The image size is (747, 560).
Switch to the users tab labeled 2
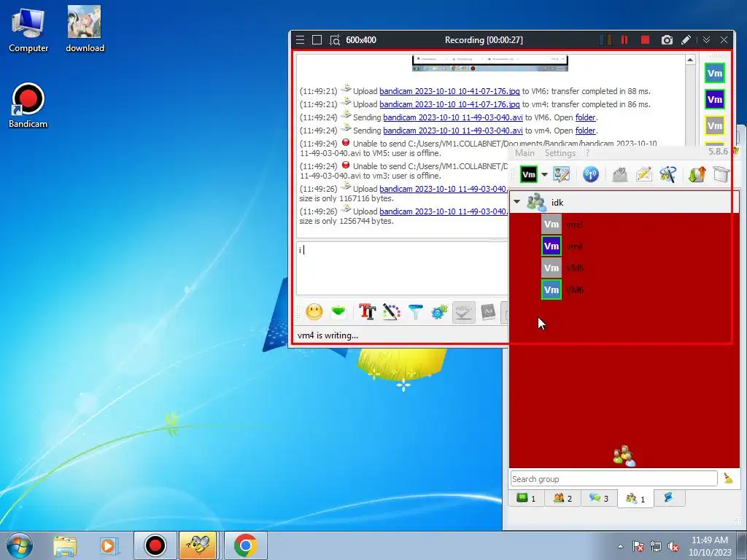tap(562, 498)
